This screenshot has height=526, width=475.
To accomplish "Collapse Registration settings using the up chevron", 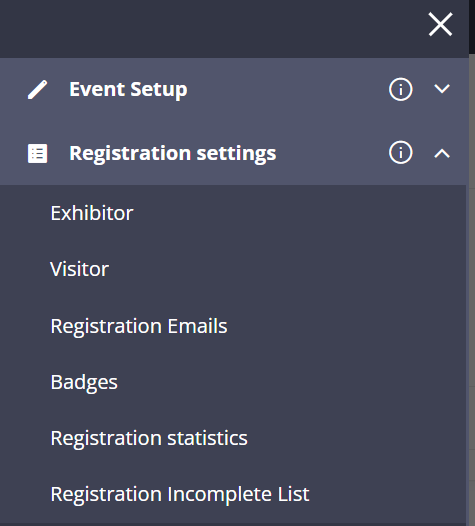I will 442,153.
